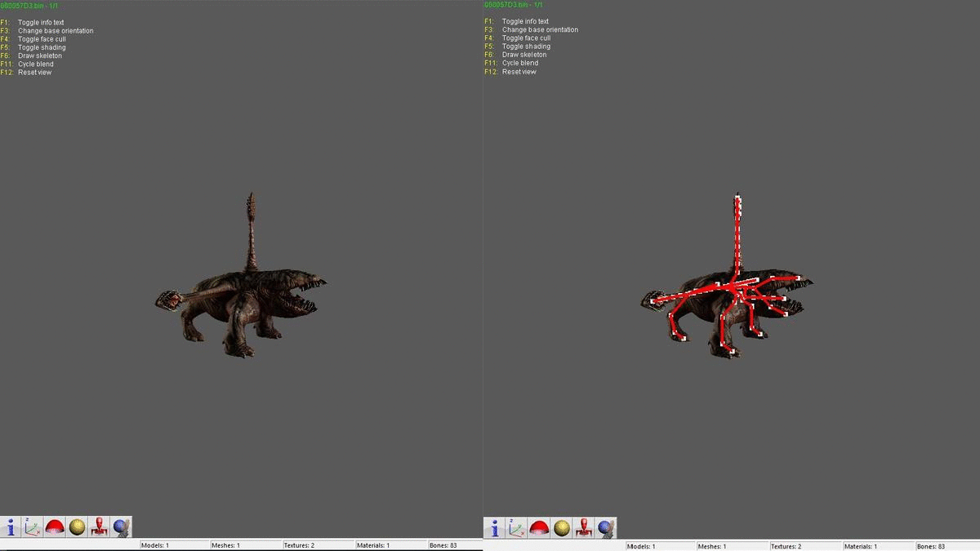Viewport: 980px width, 551px height.
Task: Hide skeleton via red figure icon, right viewer
Action: point(583,528)
